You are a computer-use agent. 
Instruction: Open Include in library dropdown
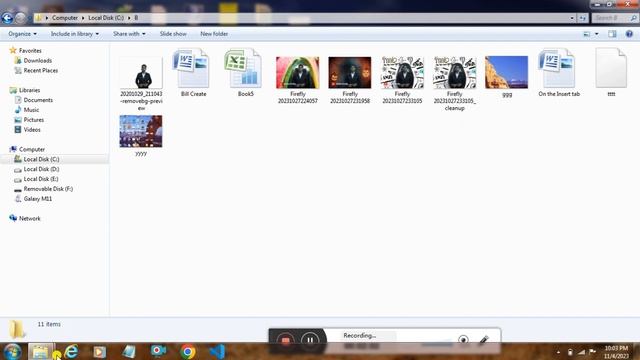(75, 34)
